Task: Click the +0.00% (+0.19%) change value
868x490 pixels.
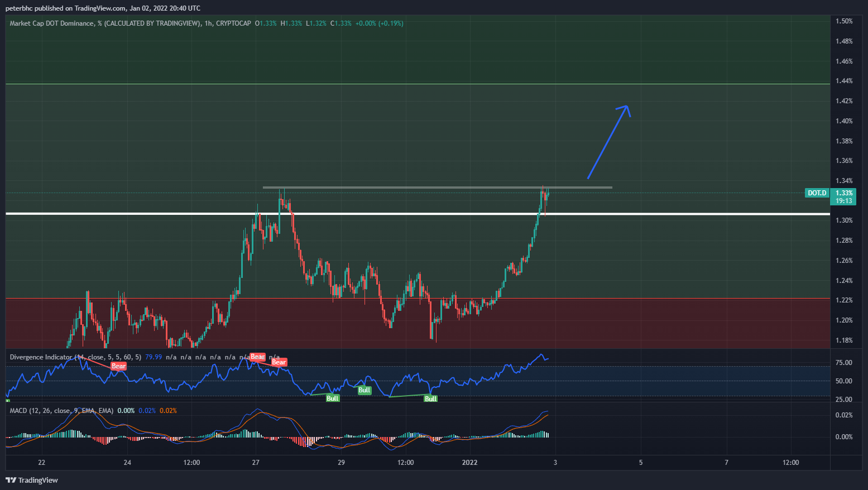Action: tap(380, 23)
